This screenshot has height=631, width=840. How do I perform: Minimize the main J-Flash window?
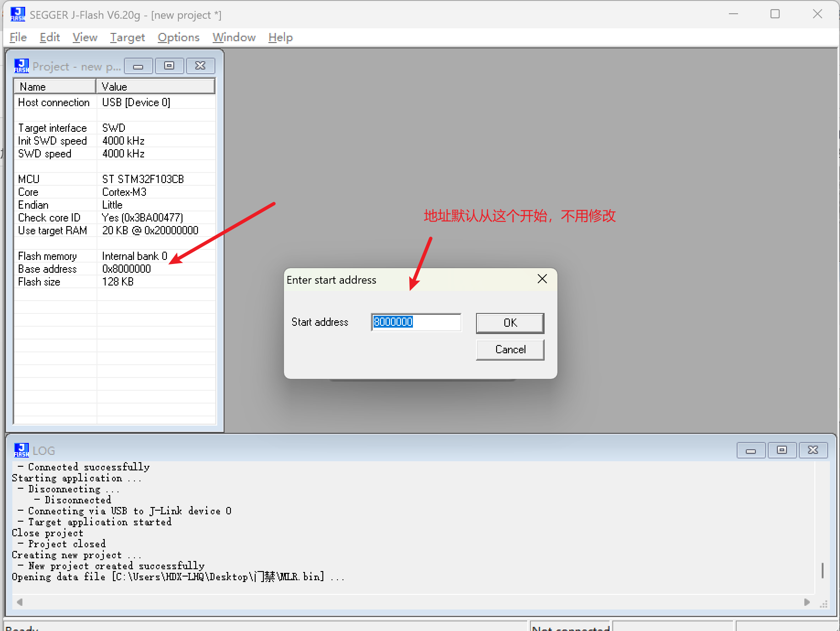(733, 14)
